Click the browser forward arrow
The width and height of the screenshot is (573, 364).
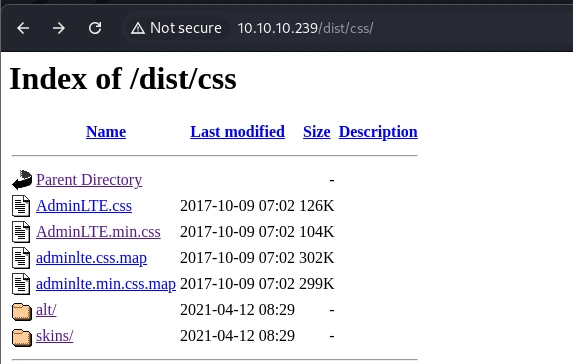pyautogui.click(x=59, y=28)
